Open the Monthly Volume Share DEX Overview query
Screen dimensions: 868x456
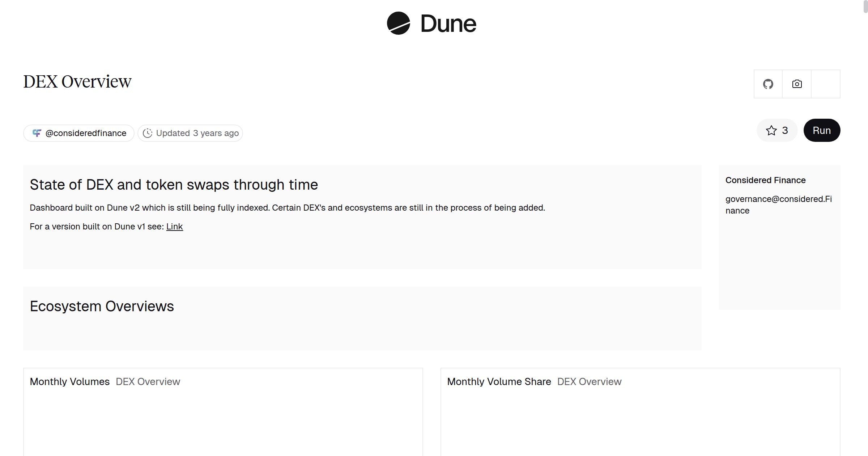pyautogui.click(x=499, y=381)
